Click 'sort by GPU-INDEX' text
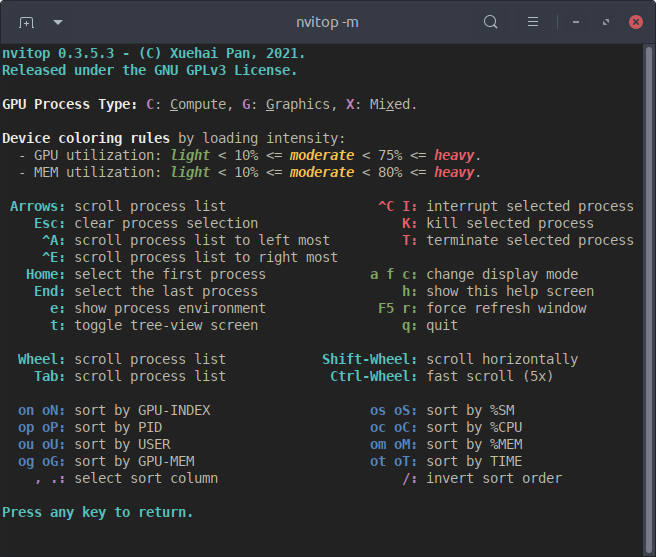 click(x=142, y=411)
